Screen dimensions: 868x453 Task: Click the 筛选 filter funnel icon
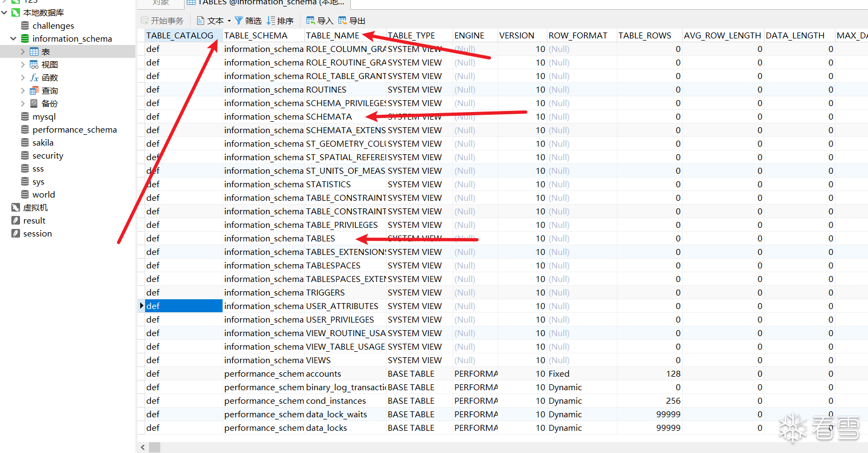coord(238,21)
